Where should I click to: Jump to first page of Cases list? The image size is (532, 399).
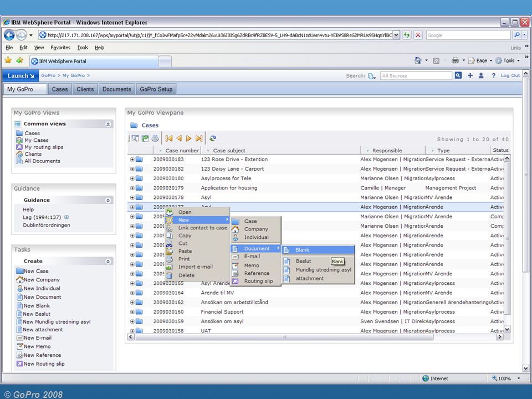169,138
